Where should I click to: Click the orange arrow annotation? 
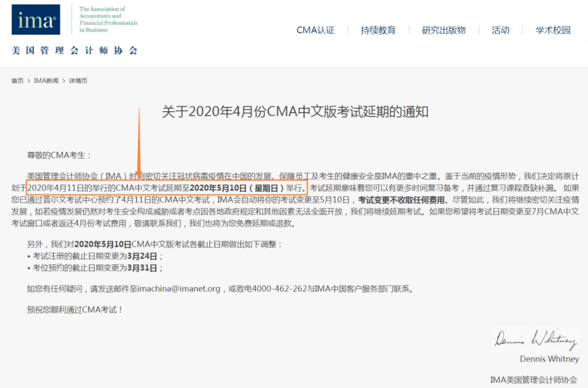click(139, 144)
